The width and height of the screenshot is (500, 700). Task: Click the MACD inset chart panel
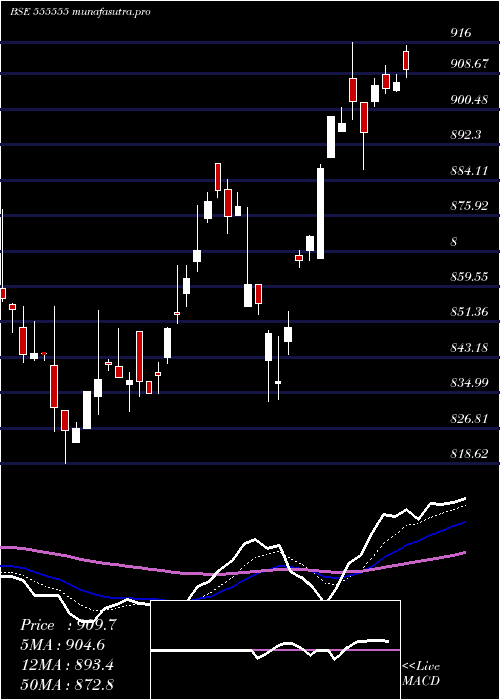pyautogui.click(x=275, y=650)
